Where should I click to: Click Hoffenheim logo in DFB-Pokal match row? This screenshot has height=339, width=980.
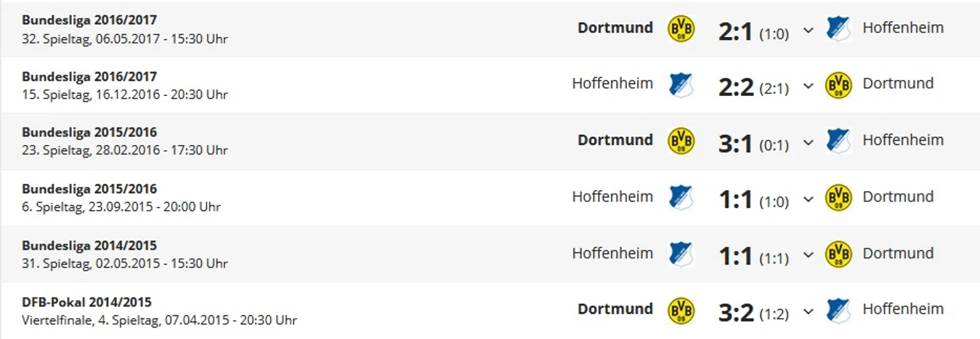coord(838,311)
